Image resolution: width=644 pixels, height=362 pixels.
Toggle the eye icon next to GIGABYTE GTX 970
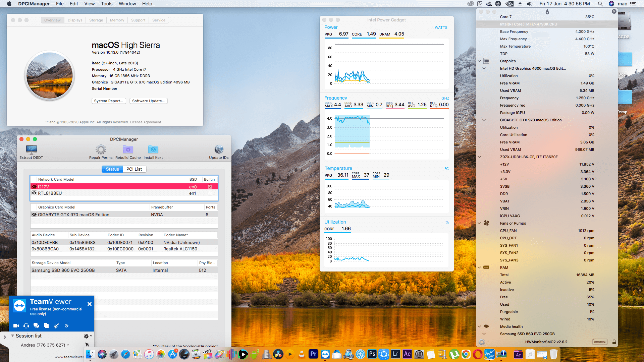[34, 215]
